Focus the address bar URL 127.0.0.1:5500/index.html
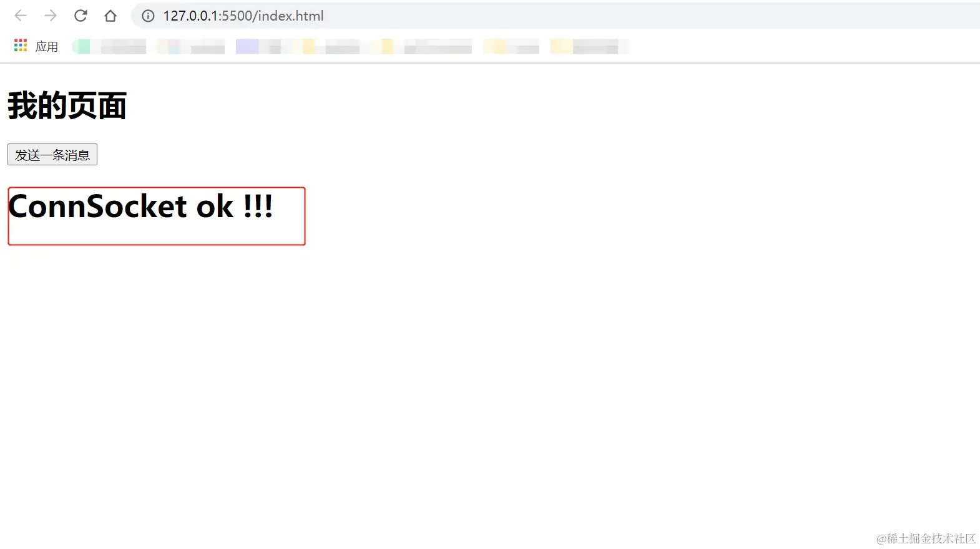Viewport: 980px width, 549px height. (x=243, y=16)
